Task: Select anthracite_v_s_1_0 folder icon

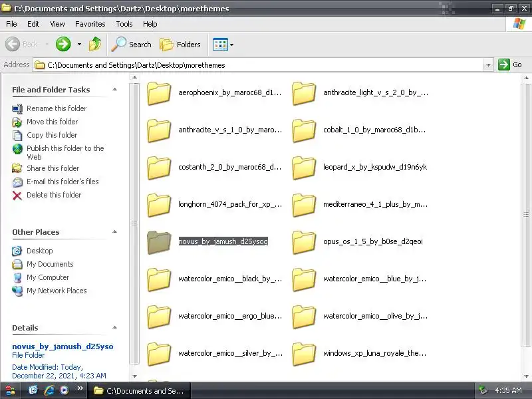Action: coord(159,130)
